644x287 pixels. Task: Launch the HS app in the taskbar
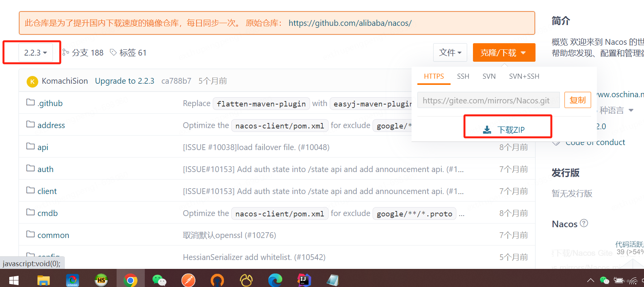pyautogui.click(x=101, y=280)
